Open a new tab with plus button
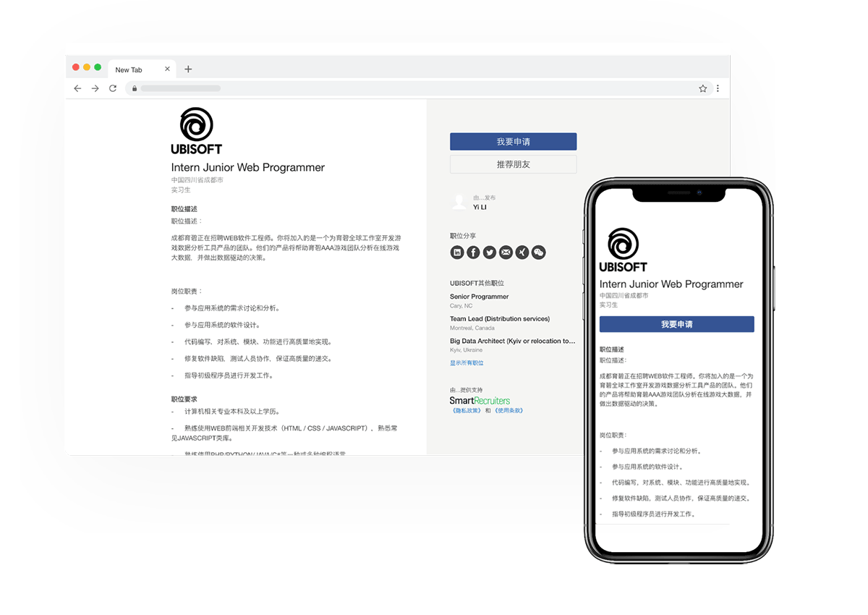This screenshot has height=615, width=868. click(x=188, y=69)
